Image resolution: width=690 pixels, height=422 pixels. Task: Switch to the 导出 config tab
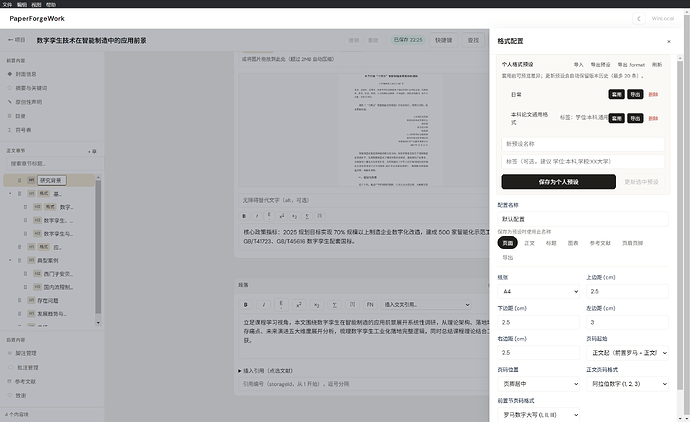coord(507,257)
